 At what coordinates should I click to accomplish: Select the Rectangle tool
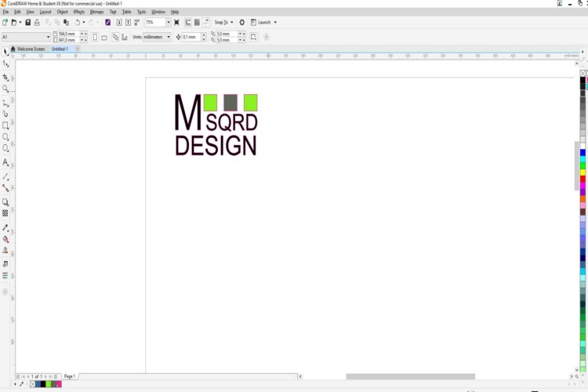coord(5,125)
